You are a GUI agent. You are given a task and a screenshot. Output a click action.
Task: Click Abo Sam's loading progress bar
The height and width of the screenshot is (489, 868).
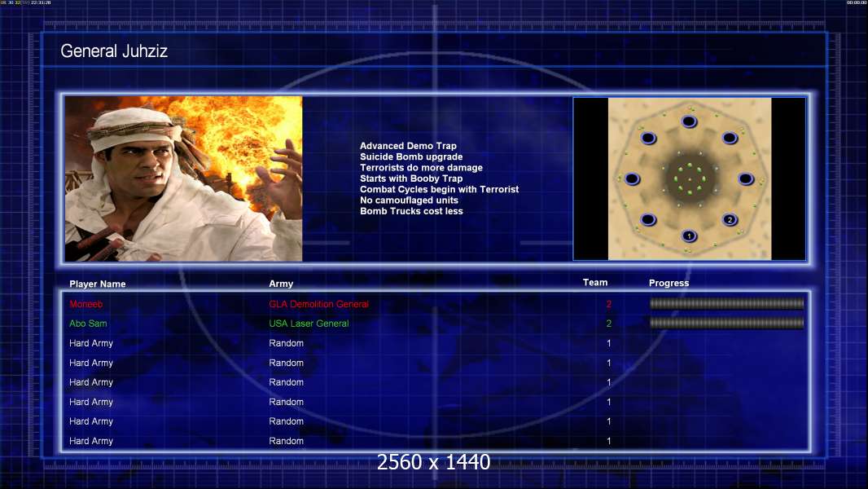(726, 324)
